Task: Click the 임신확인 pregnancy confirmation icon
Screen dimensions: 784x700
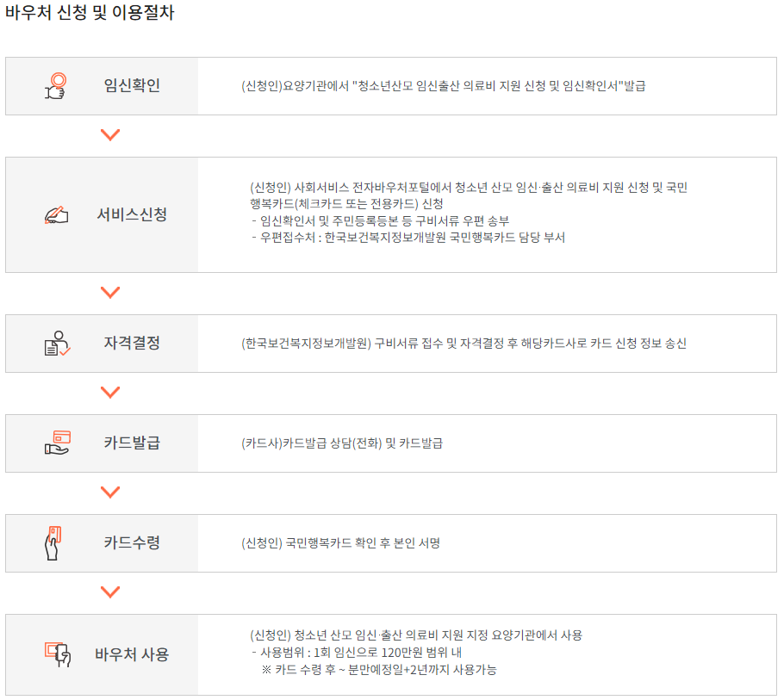Action: pos(53,85)
